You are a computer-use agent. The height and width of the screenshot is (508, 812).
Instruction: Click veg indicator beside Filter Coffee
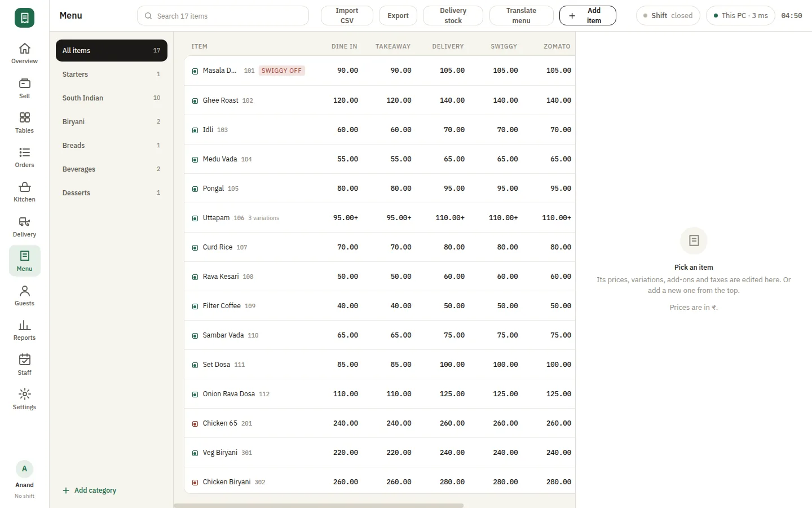point(195,306)
